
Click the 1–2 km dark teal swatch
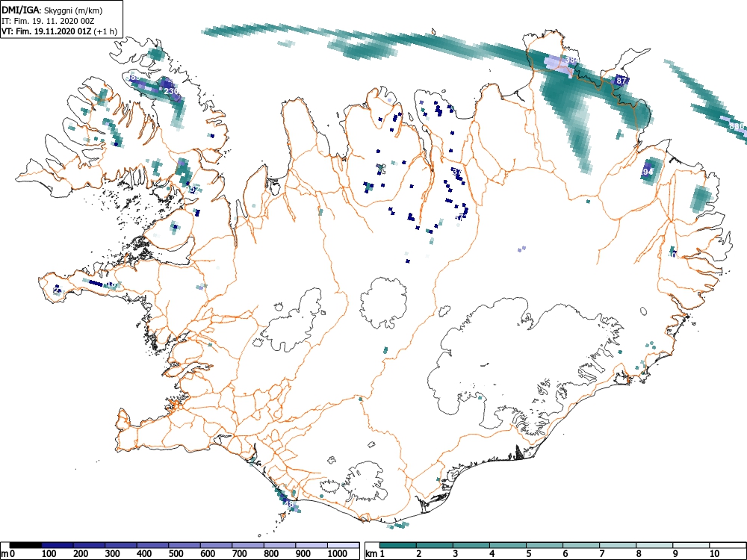pos(398,545)
